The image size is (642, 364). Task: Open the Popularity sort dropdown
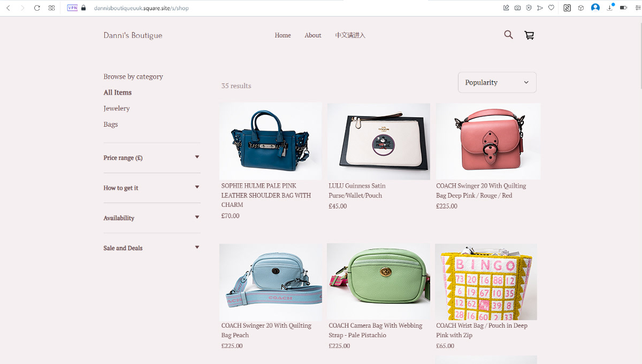(x=497, y=82)
